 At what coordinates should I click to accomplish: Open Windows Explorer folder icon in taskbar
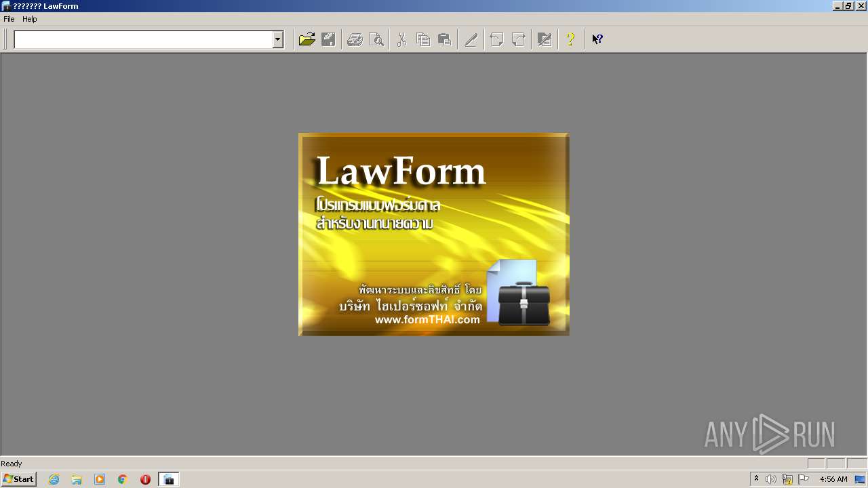[77, 479]
